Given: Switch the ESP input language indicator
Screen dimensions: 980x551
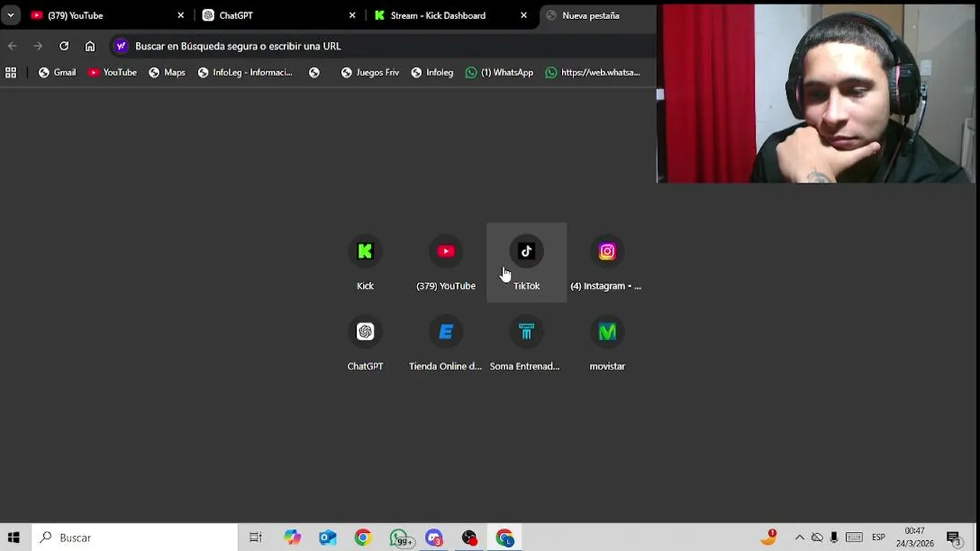Looking at the screenshot, I should tap(878, 538).
